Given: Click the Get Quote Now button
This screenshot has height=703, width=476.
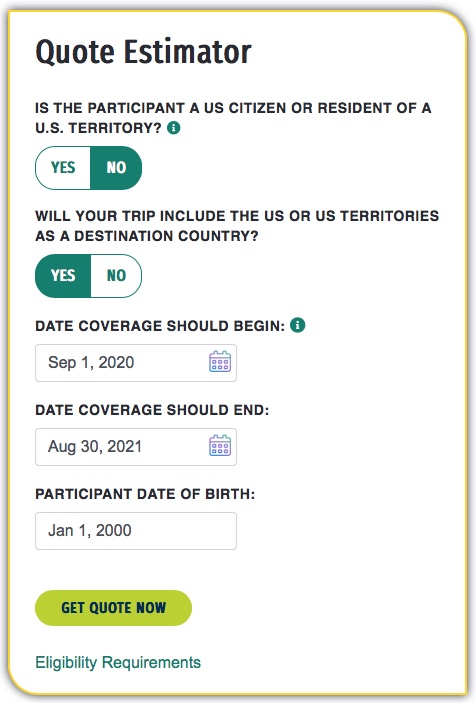Looking at the screenshot, I should [113, 608].
